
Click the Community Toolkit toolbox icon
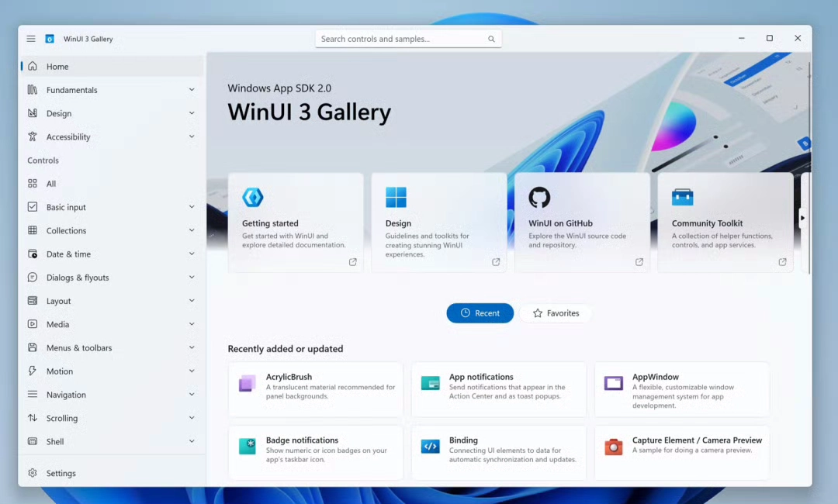click(x=683, y=197)
